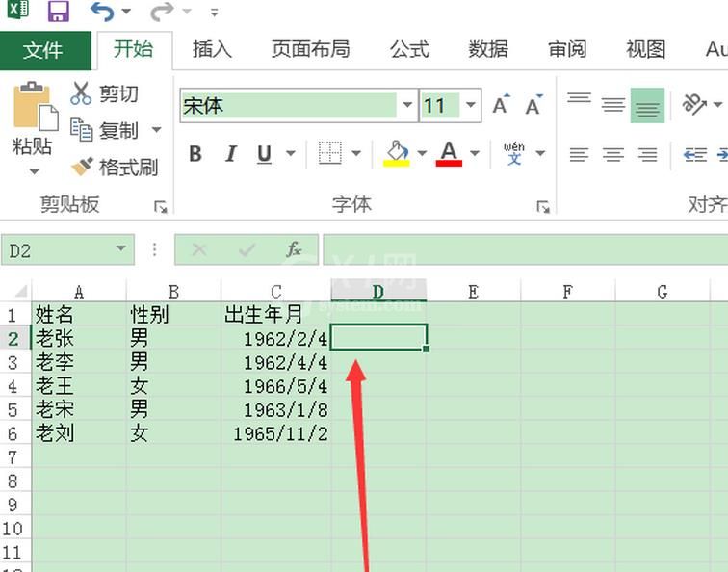Open the borders dropdown arrow
This screenshot has width=728, height=572.
click(x=356, y=153)
